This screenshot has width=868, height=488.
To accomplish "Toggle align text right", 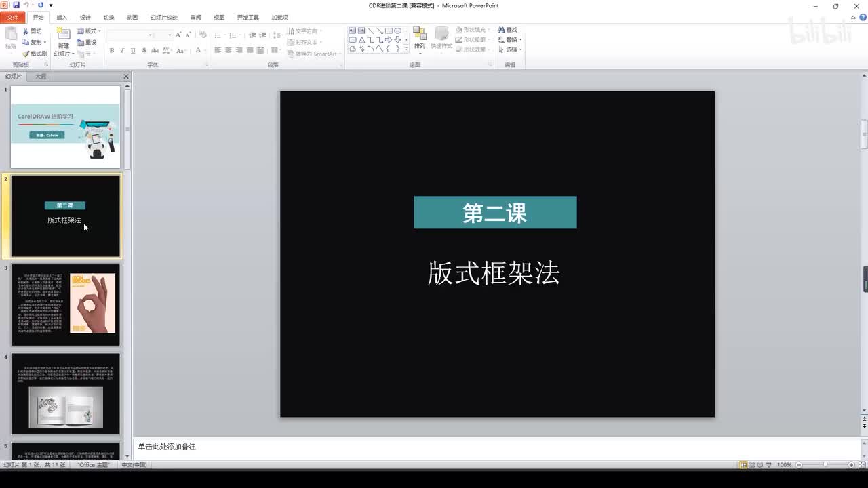I will tap(239, 50).
